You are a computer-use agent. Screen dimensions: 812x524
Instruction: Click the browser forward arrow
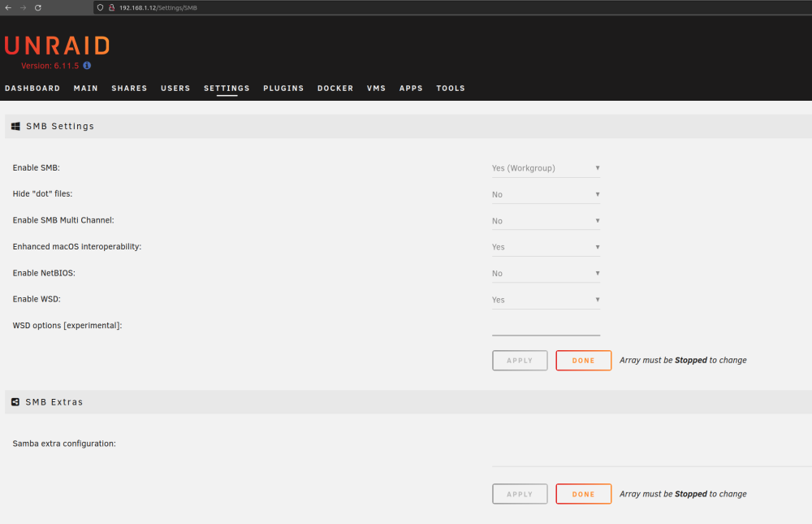(x=24, y=8)
